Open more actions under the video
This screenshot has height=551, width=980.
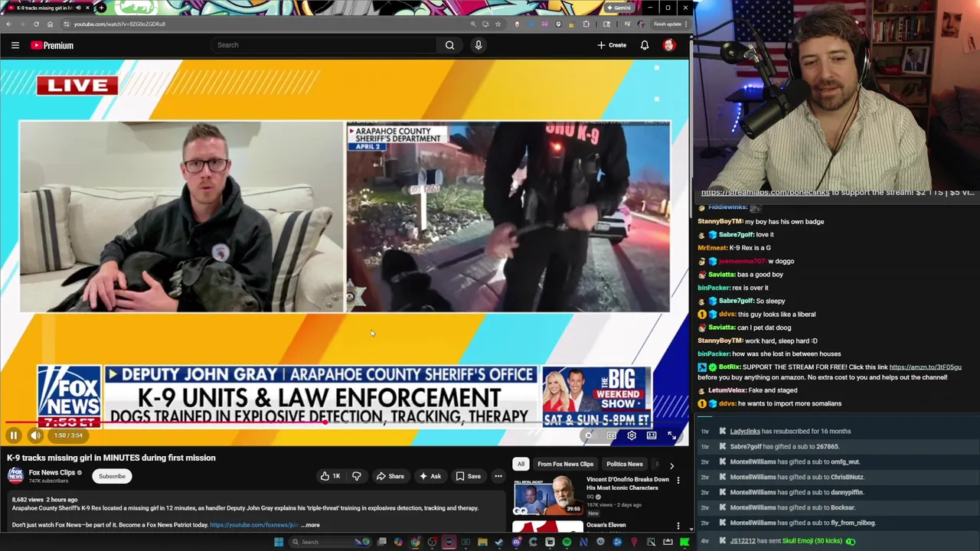click(498, 476)
